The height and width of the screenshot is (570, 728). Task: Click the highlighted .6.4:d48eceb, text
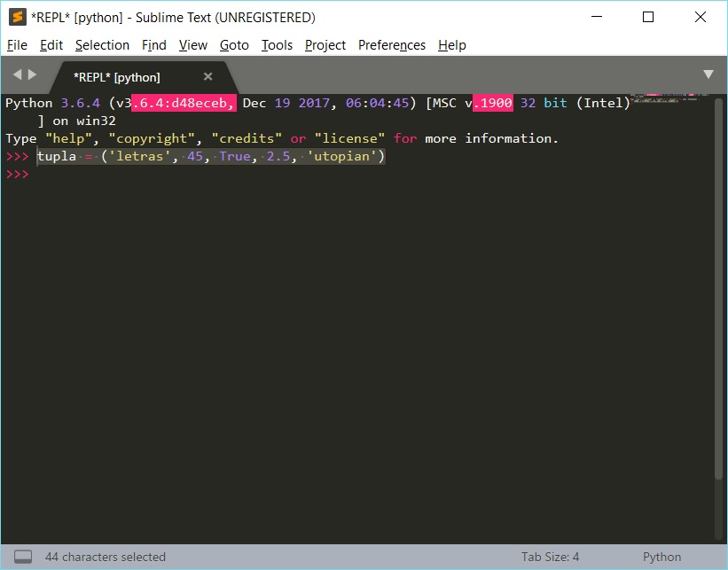tap(184, 103)
